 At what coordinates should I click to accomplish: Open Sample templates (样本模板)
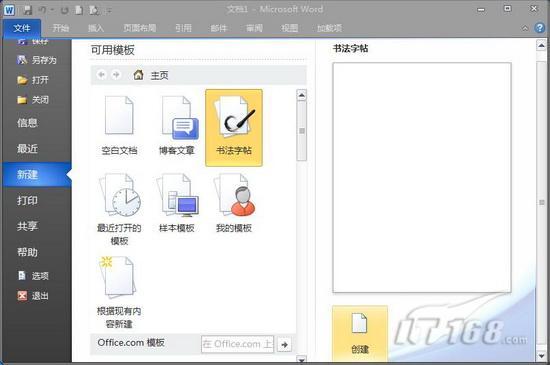(x=177, y=203)
